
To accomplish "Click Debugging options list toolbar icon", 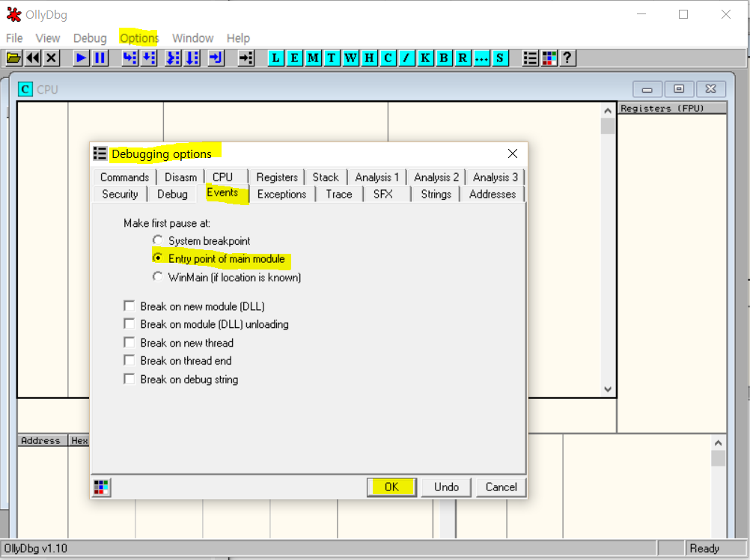I will [x=530, y=58].
